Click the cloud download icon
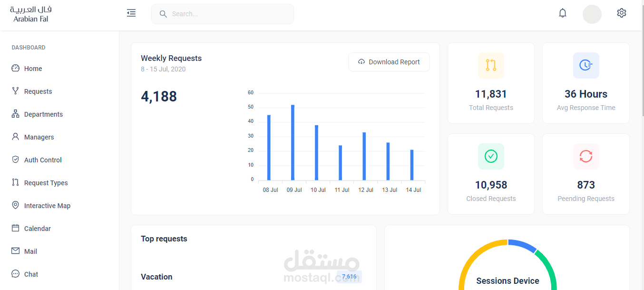Viewport: 644px width, 290px height. (361, 62)
